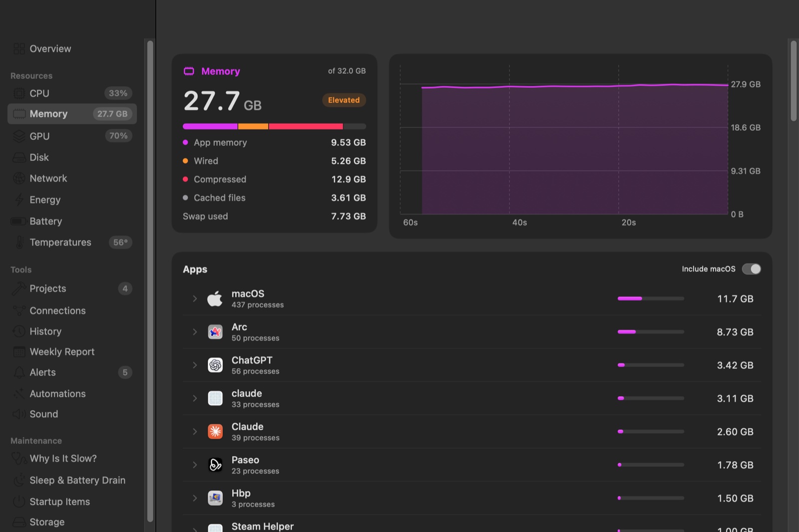Click the Hbp app icon
799x532 pixels.
point(215,498)
